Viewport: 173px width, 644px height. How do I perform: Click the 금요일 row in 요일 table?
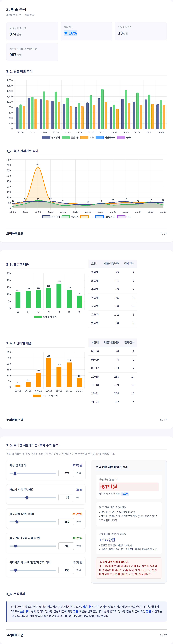coord(113,306)
